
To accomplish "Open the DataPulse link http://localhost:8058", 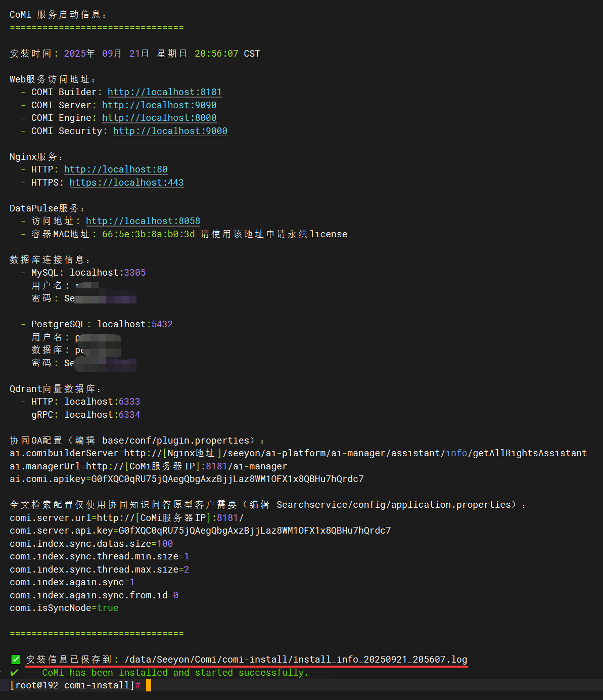I will tap(143, 221).
